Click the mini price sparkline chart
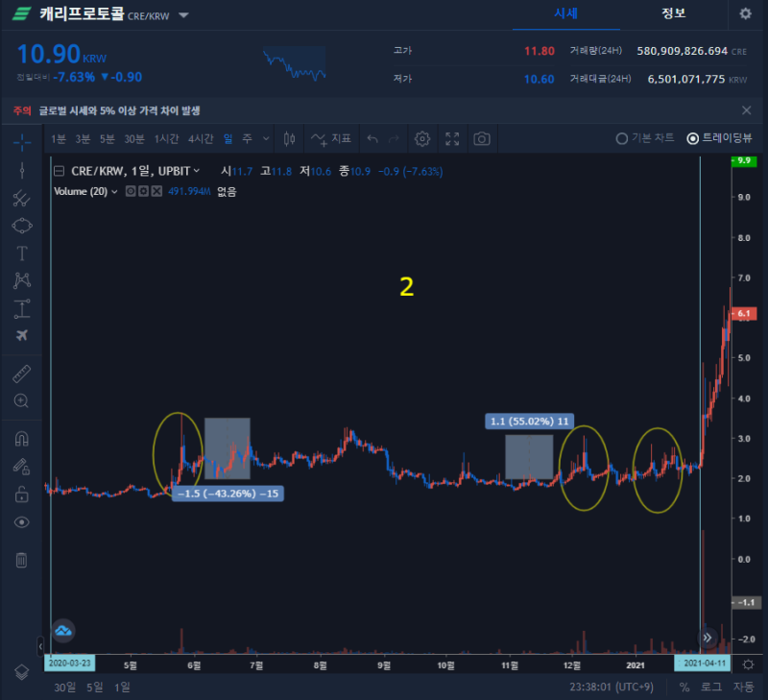This screenshot has height=700, width=768. click(295, 63)
